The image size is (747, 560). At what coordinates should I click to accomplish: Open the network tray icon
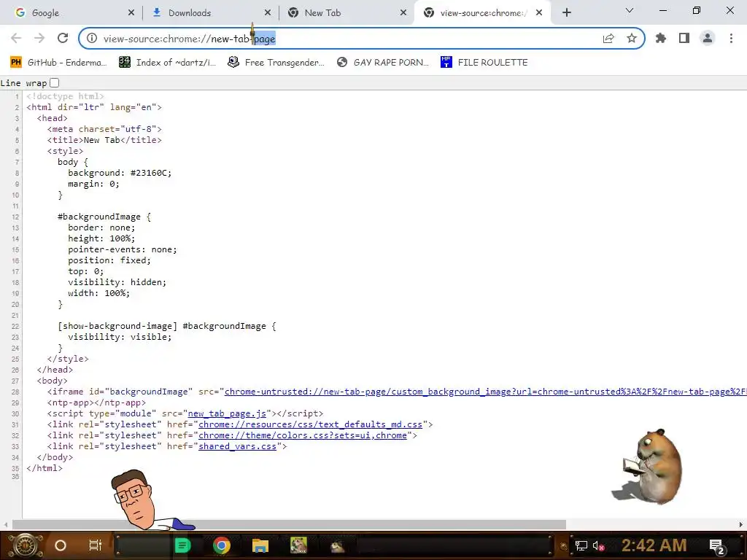pyautogui.click(x=581, y=545)
